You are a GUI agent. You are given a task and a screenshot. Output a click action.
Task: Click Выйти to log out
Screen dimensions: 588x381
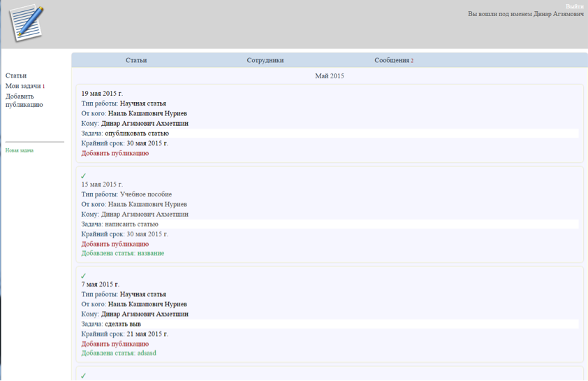tap(575, 6)
